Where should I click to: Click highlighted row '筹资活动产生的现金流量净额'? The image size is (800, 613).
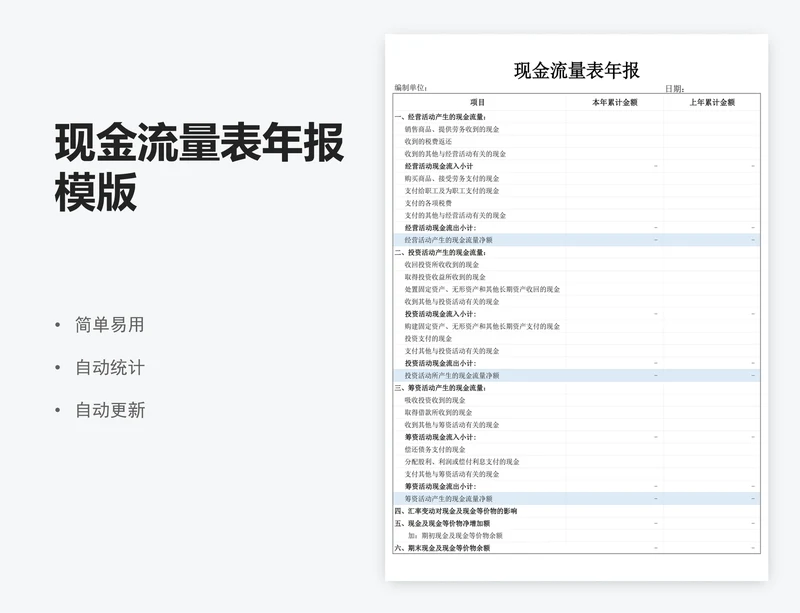pos(577,499)
